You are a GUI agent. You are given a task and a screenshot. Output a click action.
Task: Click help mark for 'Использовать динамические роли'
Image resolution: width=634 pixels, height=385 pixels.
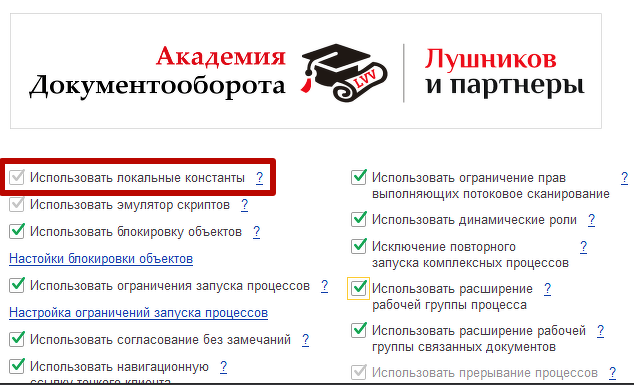pos(591,220)
